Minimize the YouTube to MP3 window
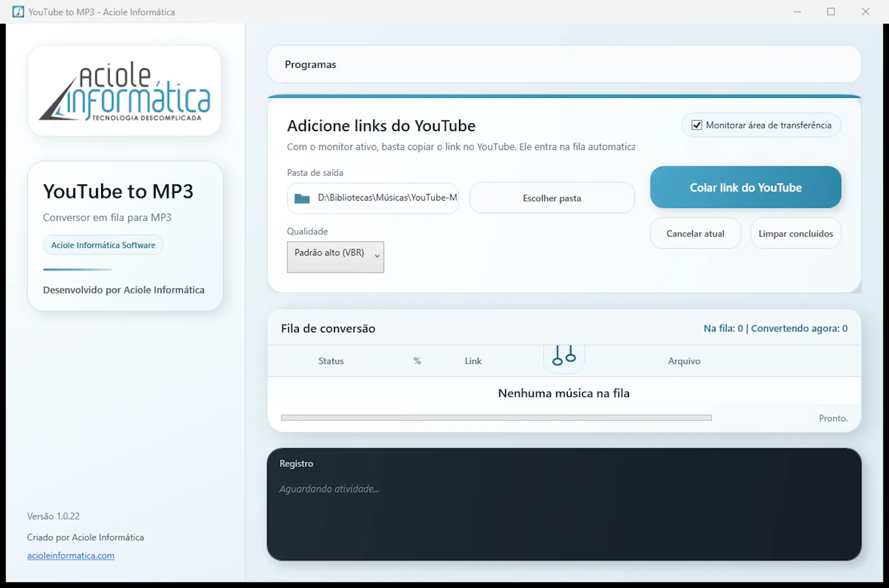The image size is (889, 588). 797,12
